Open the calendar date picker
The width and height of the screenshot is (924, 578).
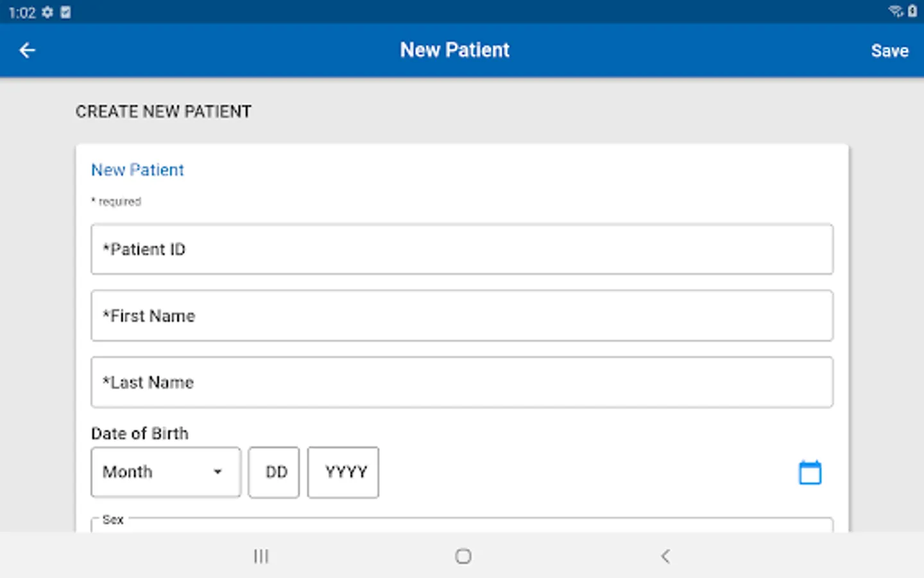[810, 473]
